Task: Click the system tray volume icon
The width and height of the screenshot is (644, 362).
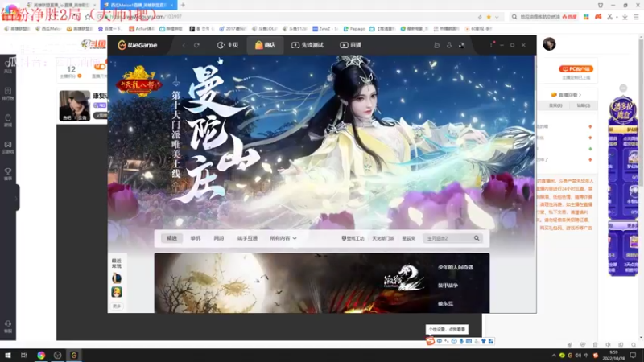Action: point(578,356)
